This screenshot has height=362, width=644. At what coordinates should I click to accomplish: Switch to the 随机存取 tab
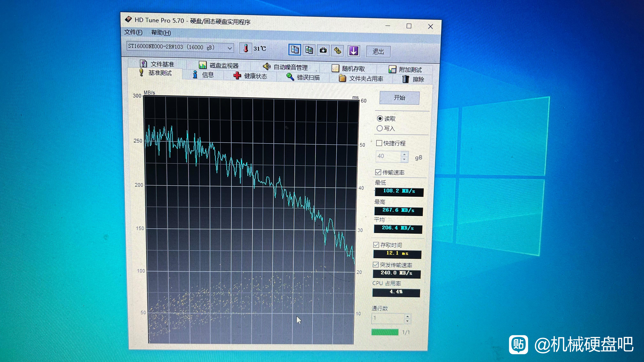pos(348,68)
